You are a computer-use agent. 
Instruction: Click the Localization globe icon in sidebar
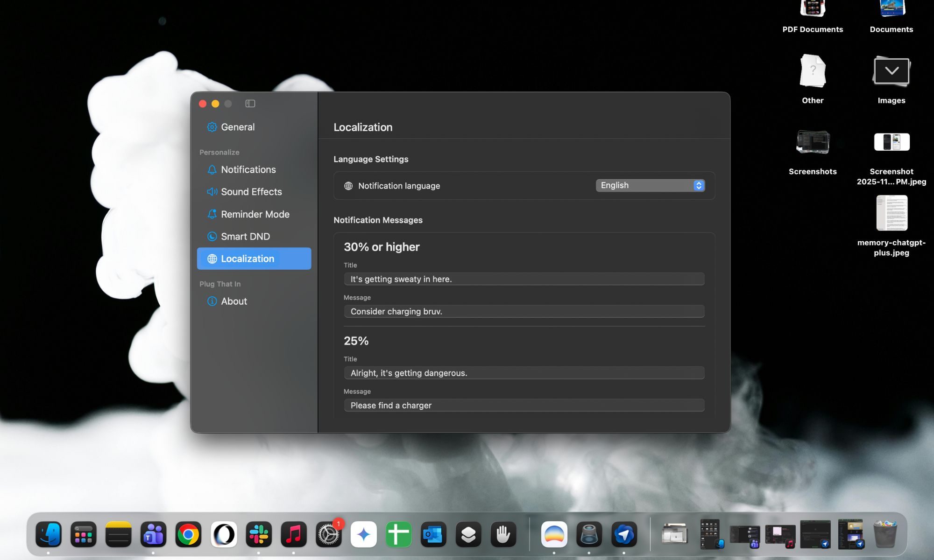pyautogui.click(x=212, y=259)
